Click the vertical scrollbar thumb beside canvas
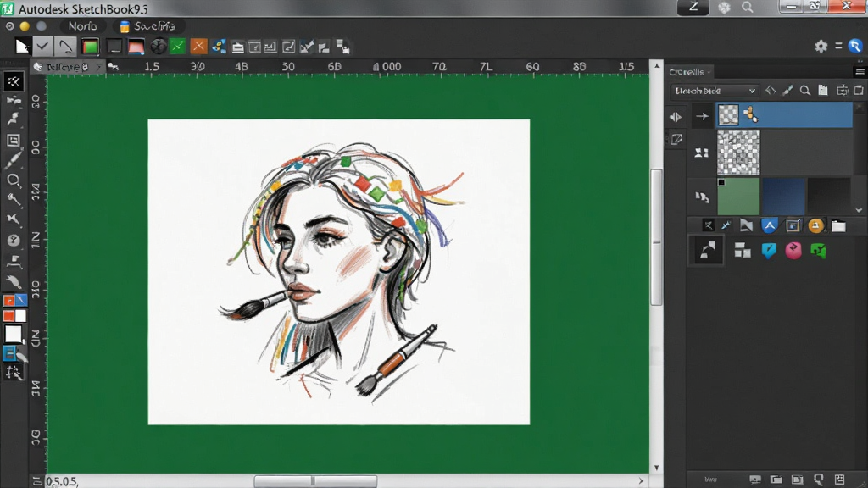This screenshot has height=488, width=868. tap(657, 238)
